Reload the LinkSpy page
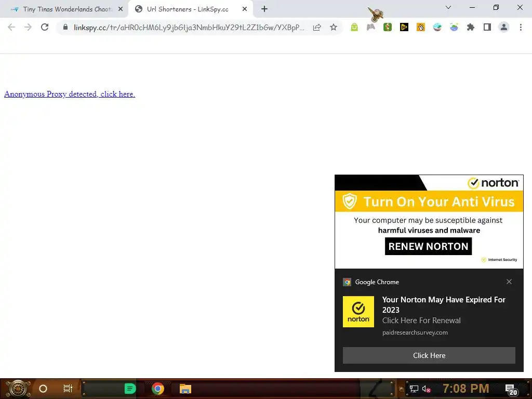 coord(45,27)
